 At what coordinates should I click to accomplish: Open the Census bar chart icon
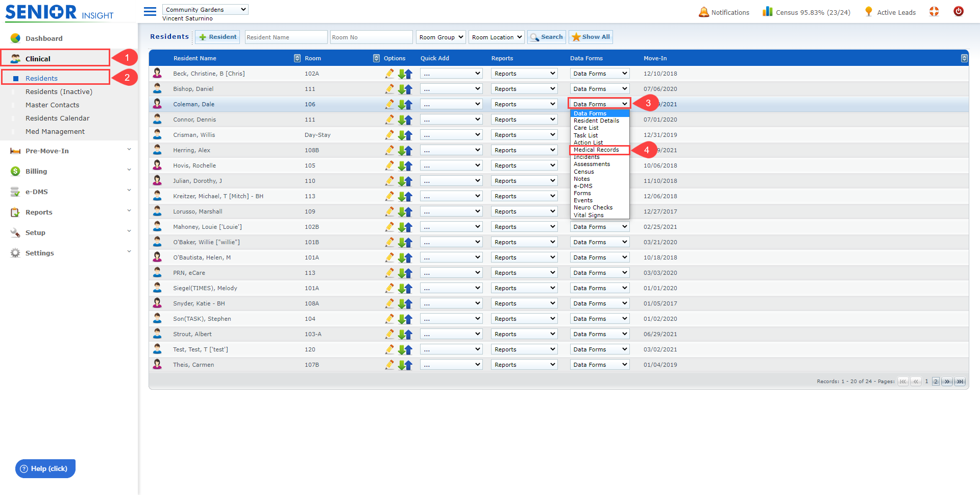(767, 11)
